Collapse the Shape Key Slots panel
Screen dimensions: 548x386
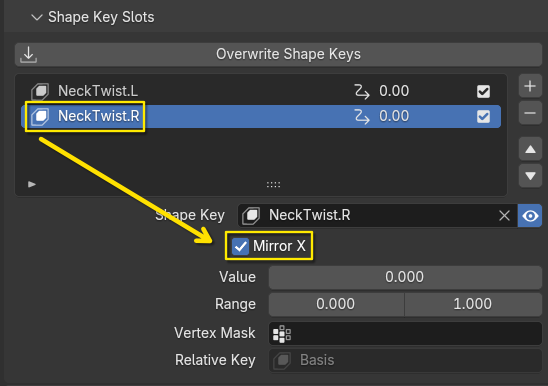pos(37,17)
